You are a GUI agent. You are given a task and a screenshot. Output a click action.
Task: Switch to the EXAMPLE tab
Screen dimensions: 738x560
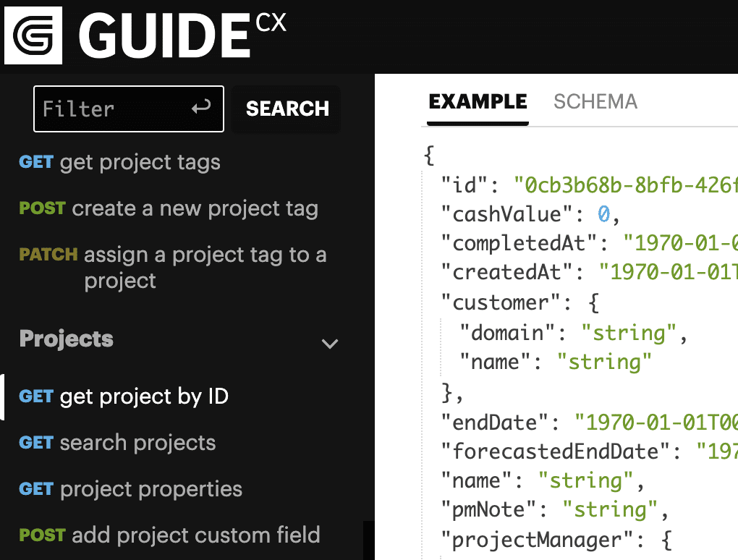click(478, 102)
